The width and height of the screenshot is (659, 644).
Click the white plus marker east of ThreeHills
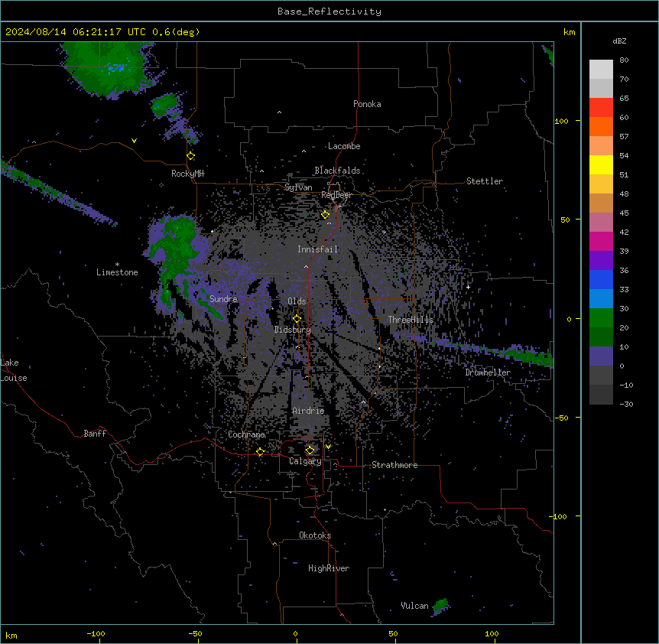coord(468,287)
